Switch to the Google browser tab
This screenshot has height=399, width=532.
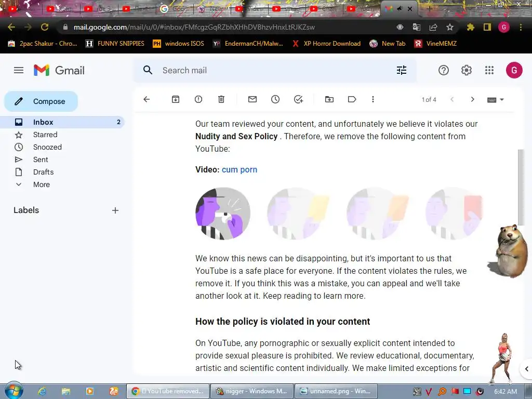[174, 9]
